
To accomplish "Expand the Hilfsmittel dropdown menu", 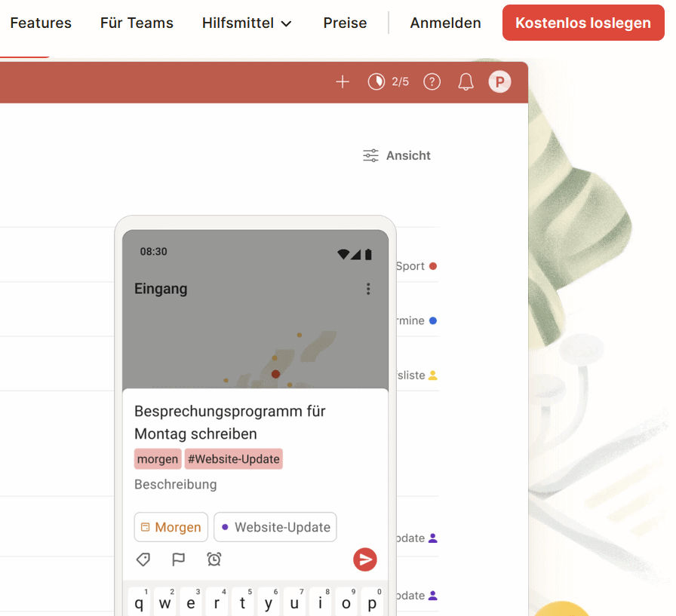I will point(247,23).
